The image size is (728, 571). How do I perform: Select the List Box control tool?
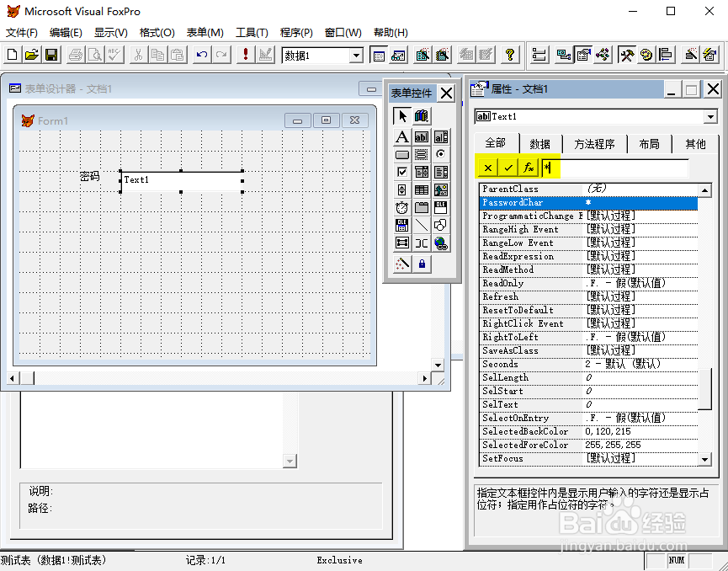[x=441, y=173]
